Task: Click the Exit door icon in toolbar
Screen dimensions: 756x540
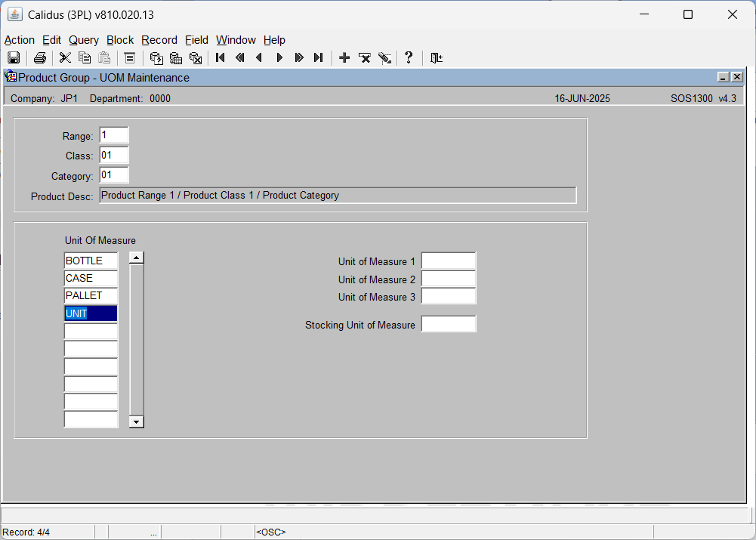Action: pos(437,58)
